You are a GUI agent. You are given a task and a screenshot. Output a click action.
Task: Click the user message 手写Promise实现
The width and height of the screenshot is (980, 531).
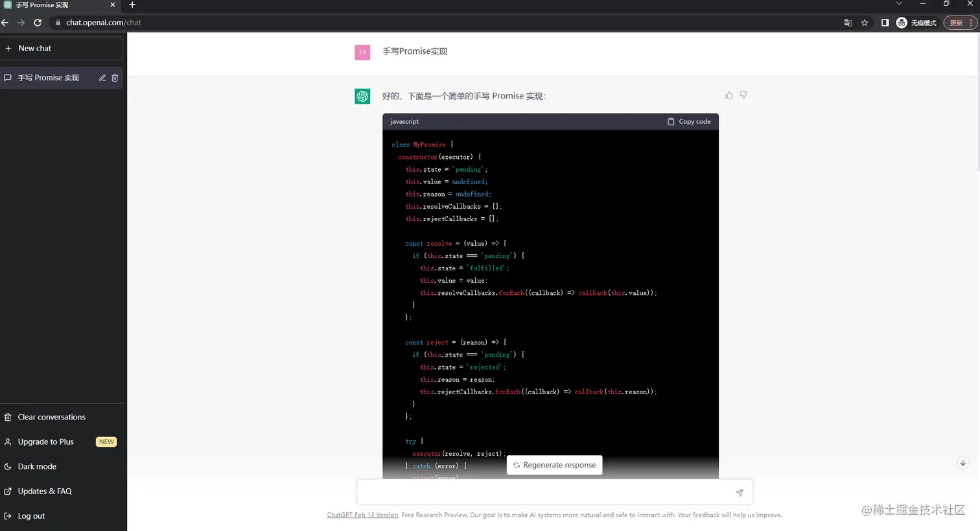[x=415, y=51]
